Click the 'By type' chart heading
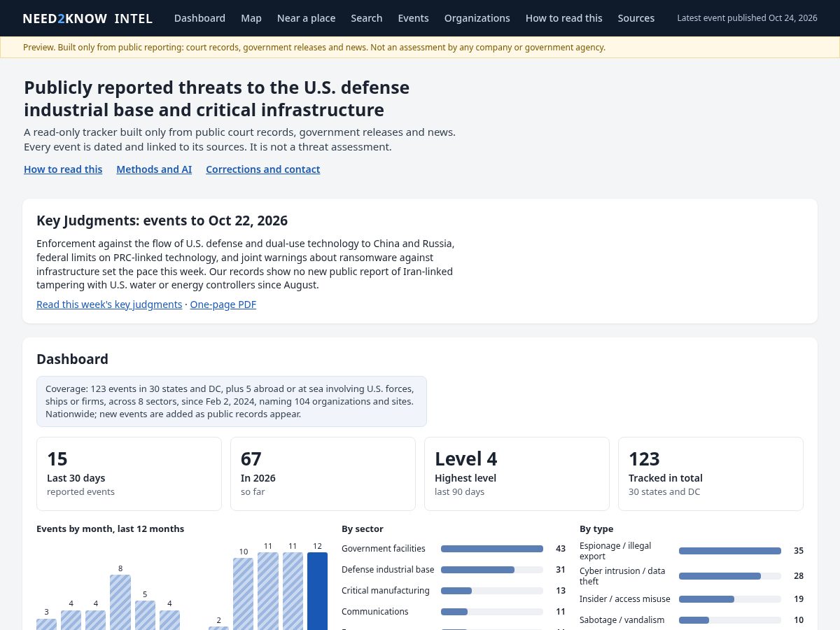Screen dimensions: 840x630 tap(596, 529)
